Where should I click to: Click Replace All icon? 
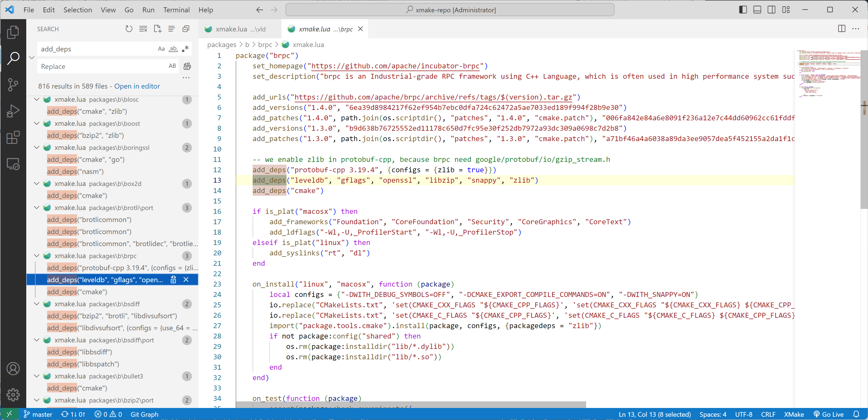(187, 66)
